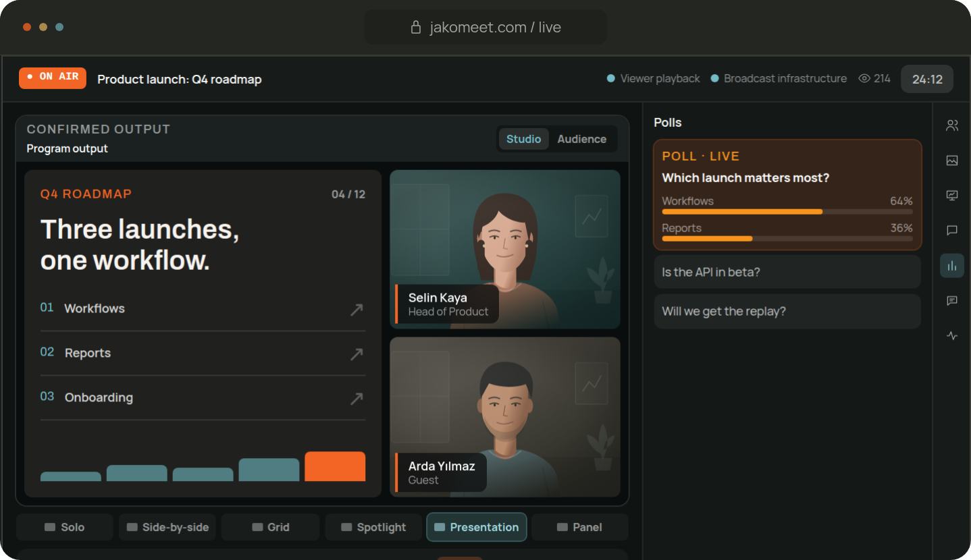
Task: Click the Broadcast infrastructure status dot
Action: point(714,78)
